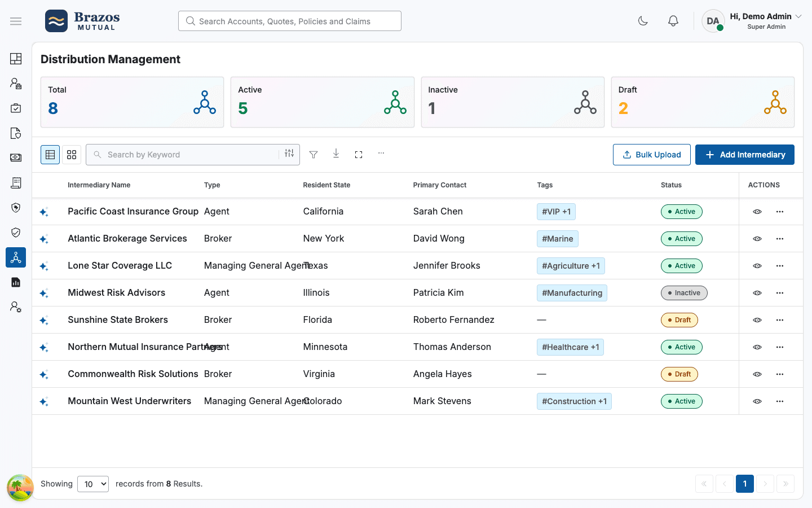812x508 pixels.
Task: Open the dashboard icon in the sidebar
Action: (x=16, y=59)
